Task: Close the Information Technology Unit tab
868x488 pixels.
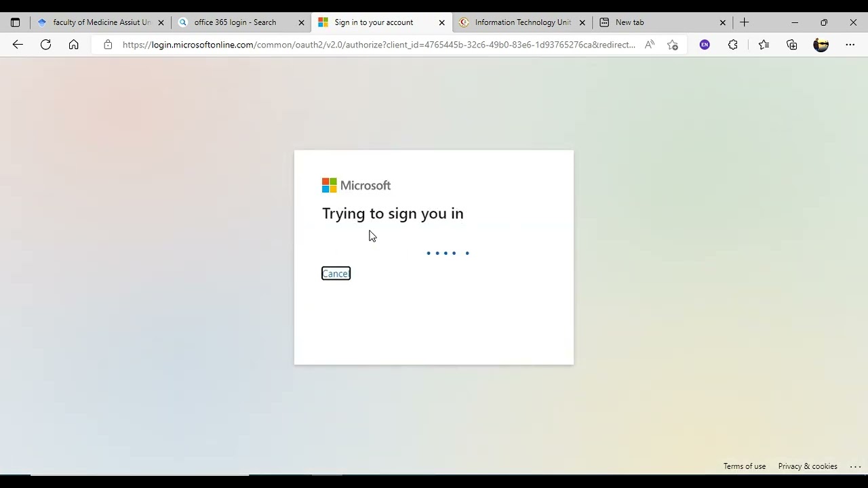Action: tap(582, 22)
